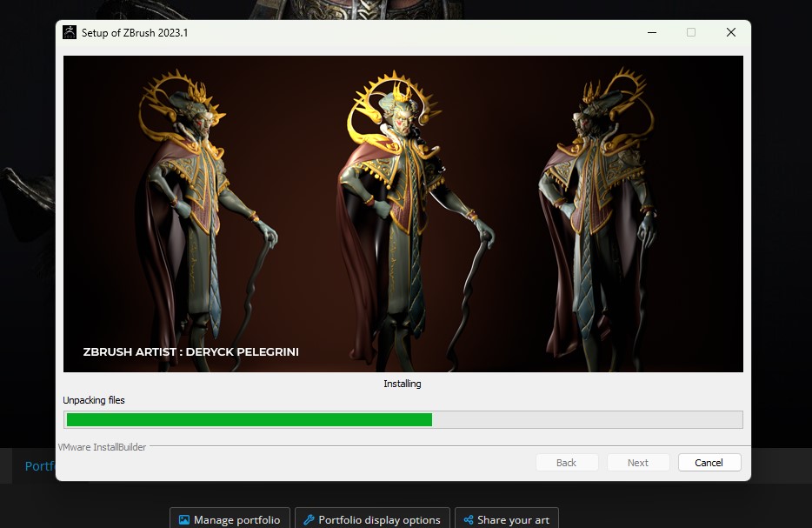Screen dimensions: 812x528
Task: Click the share icon on Share your art
Action: tap(469, 519)
